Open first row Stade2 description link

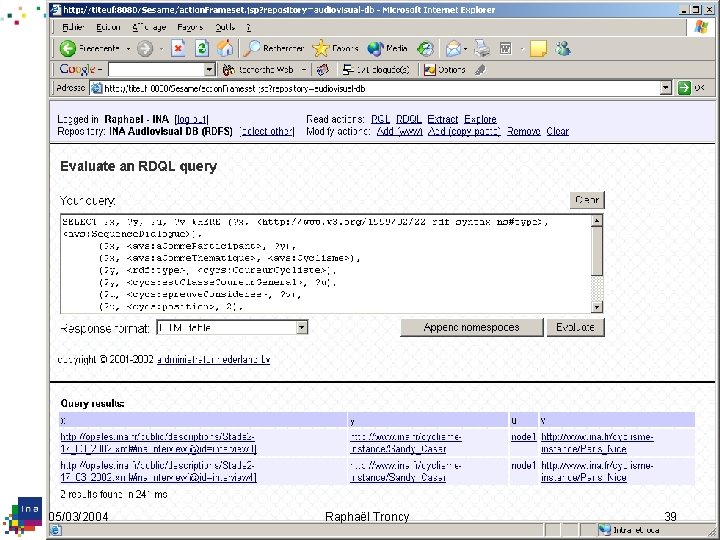tap(158, 443)
